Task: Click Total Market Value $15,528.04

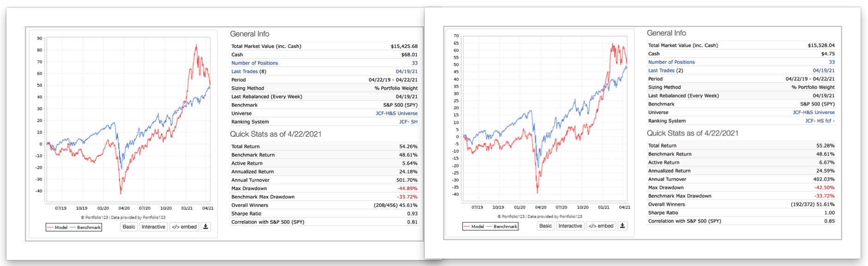Action: tap(821, 45)
